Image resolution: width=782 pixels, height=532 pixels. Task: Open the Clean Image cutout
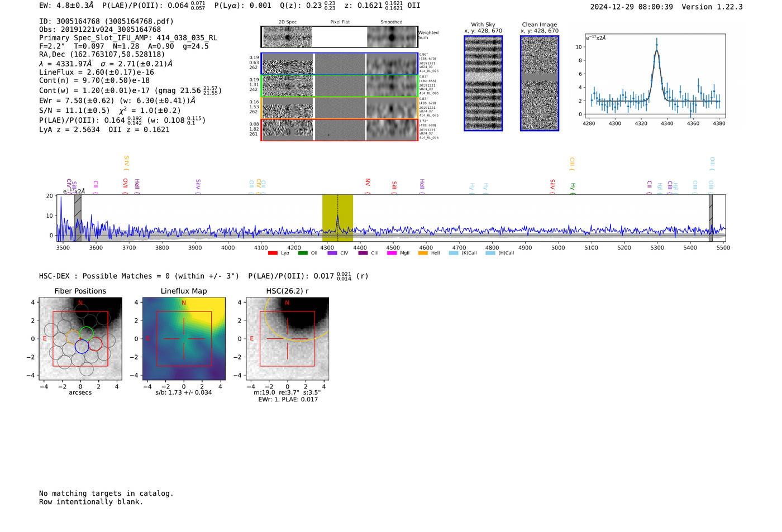540,83
